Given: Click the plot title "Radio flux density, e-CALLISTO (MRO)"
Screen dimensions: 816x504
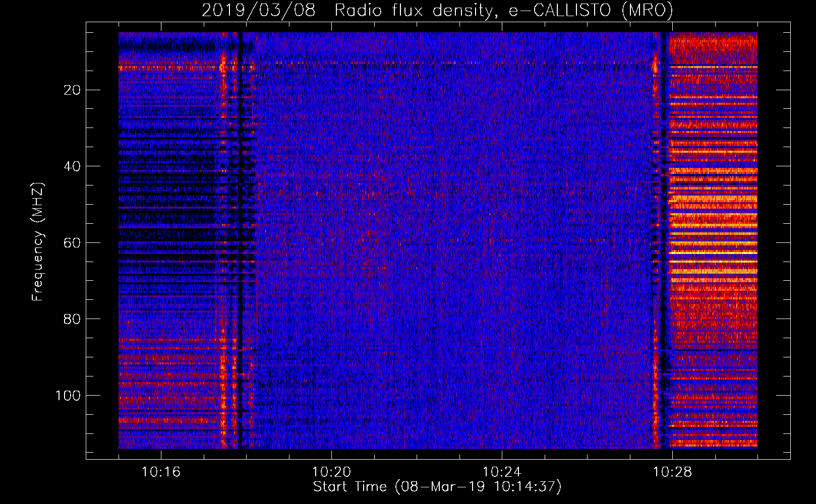Looking at the screenshot, I should [x=503, y=11].
